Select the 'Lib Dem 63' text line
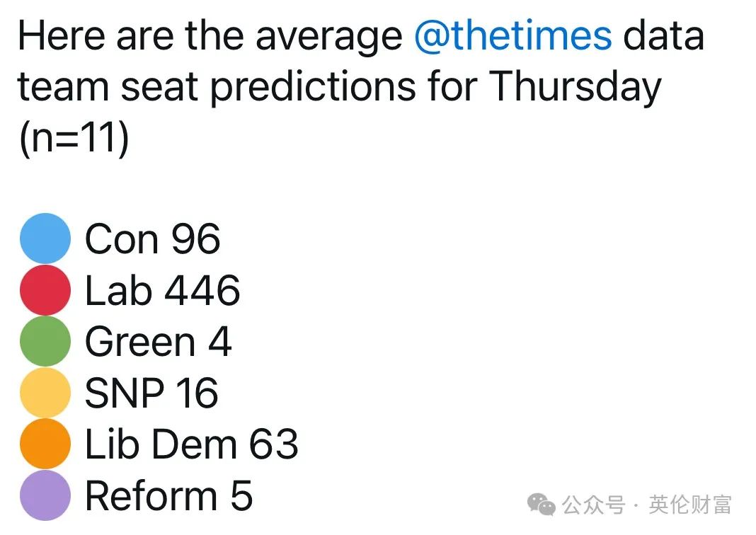 (191, 444)
